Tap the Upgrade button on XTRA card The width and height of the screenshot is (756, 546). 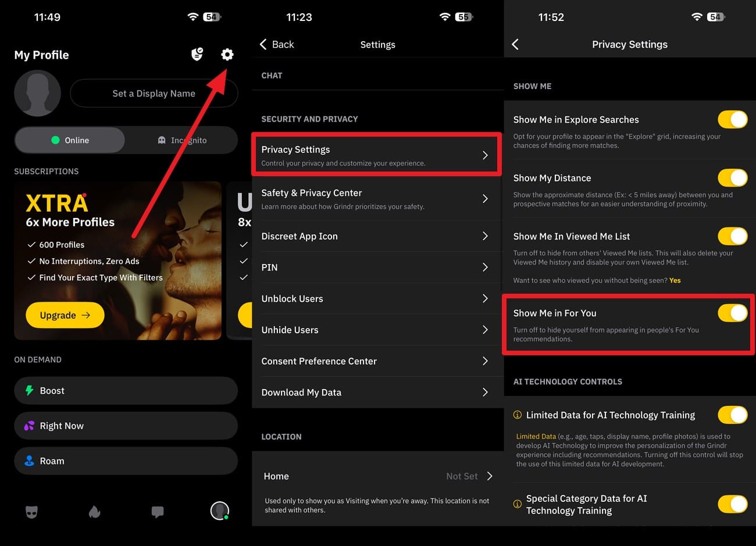[x=65, y=315]
